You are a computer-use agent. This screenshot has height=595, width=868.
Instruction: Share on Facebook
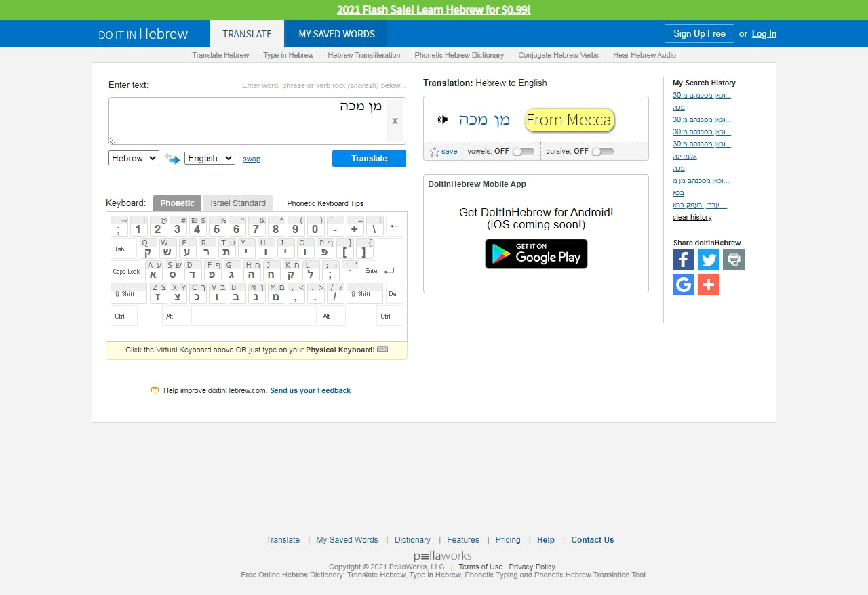684,260
